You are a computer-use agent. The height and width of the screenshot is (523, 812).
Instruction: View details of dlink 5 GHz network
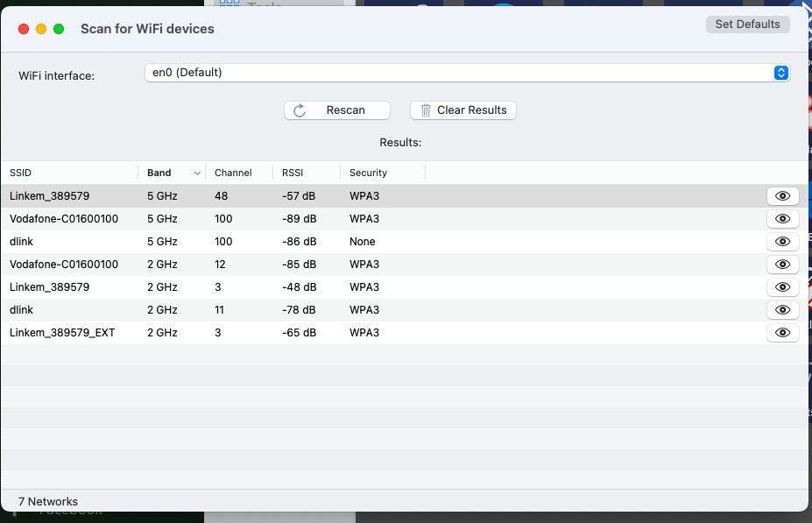(x=782, y=242)
